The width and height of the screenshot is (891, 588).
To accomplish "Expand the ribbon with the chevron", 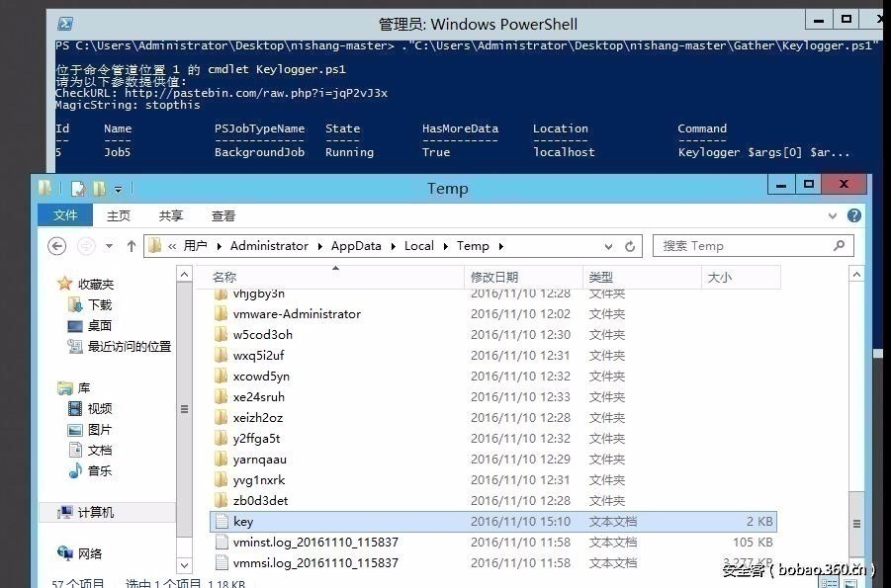I will click(x=833, y=215).
